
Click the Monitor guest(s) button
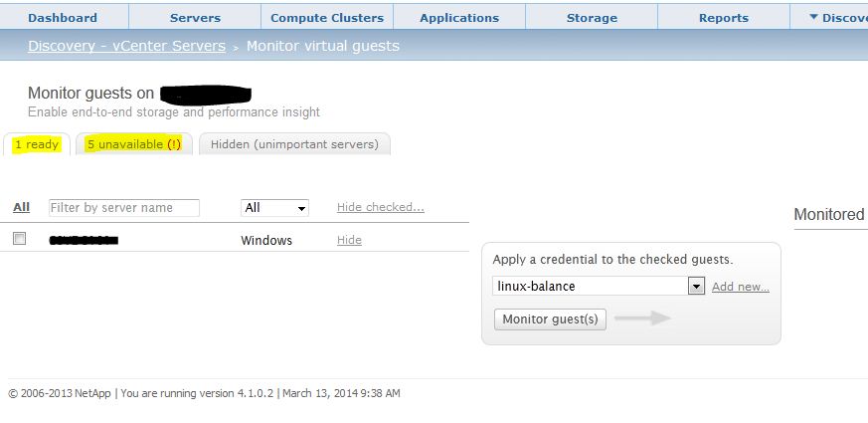point(550,318)
